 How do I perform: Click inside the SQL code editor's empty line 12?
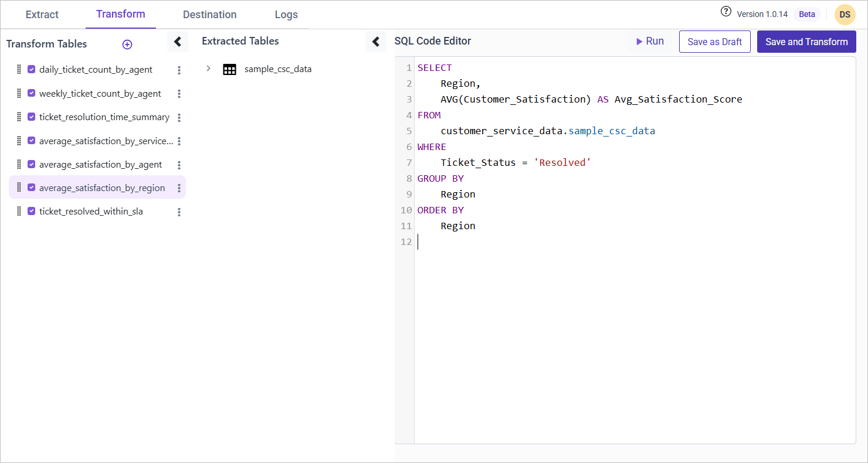click(x=528, y=242)
